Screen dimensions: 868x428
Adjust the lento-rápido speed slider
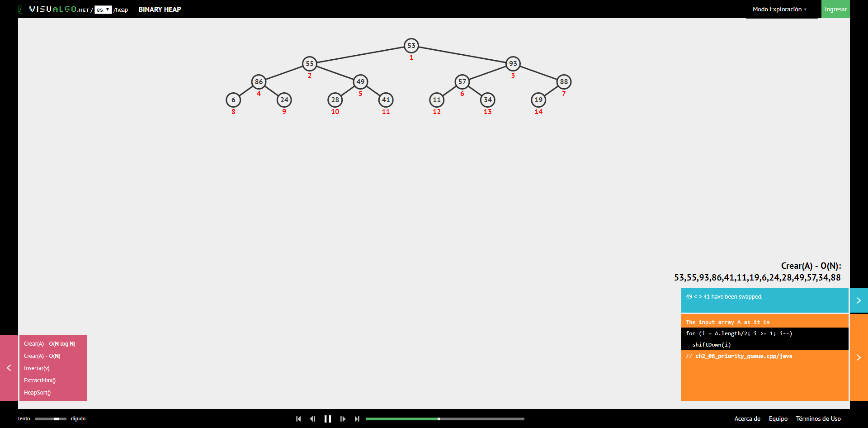51,419
